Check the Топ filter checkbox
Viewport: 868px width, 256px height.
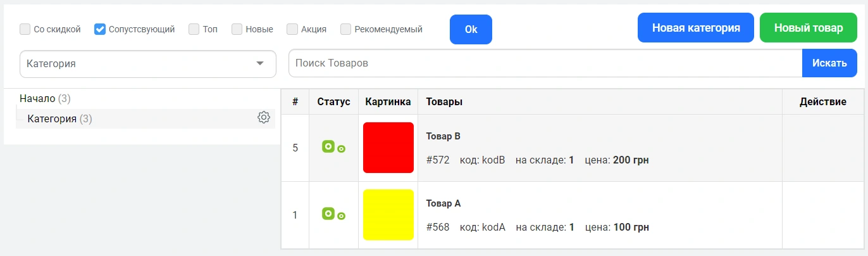click(194, 29)
